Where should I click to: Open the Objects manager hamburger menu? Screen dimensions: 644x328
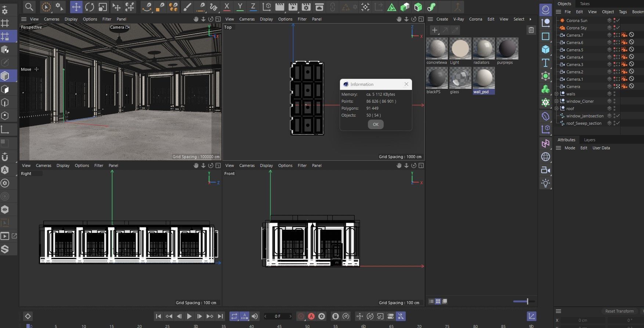coord(558,12)
